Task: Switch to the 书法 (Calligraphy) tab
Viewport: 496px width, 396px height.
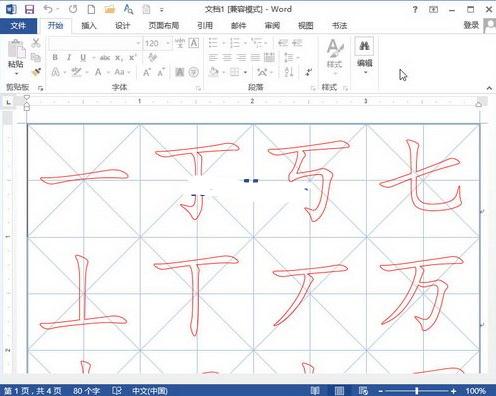Action: 339,26
